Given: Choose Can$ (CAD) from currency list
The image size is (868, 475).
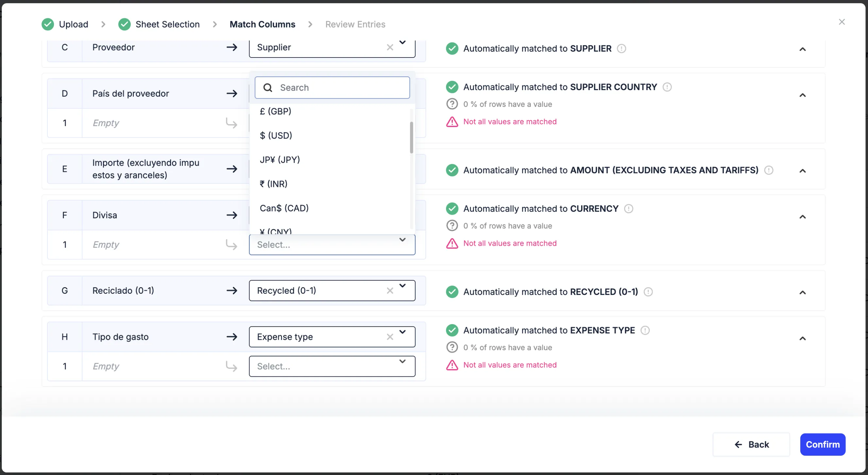Looking at the screenshot, I should [284, 208].
